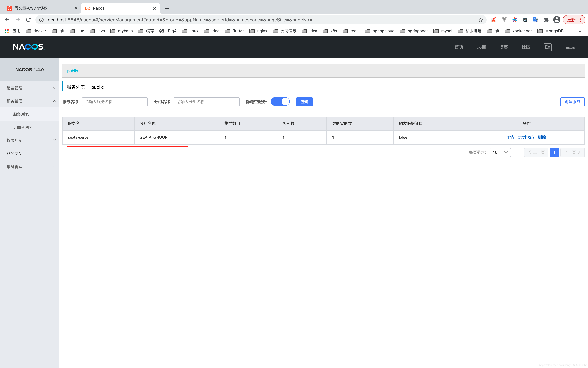The height and width of the screenshot is (368, 588).
Task: Click the 创建服务 button
Action: point(572,102)
